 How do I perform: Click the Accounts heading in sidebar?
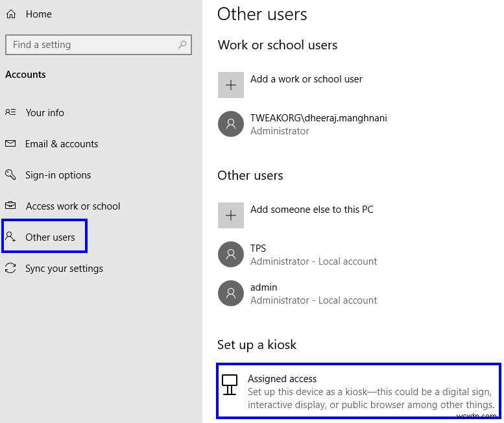coord(25,75)
